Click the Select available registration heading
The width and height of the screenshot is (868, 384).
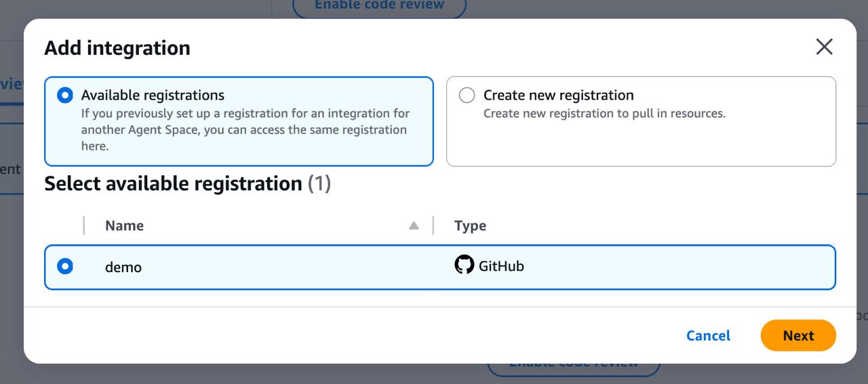click(173, 184)
